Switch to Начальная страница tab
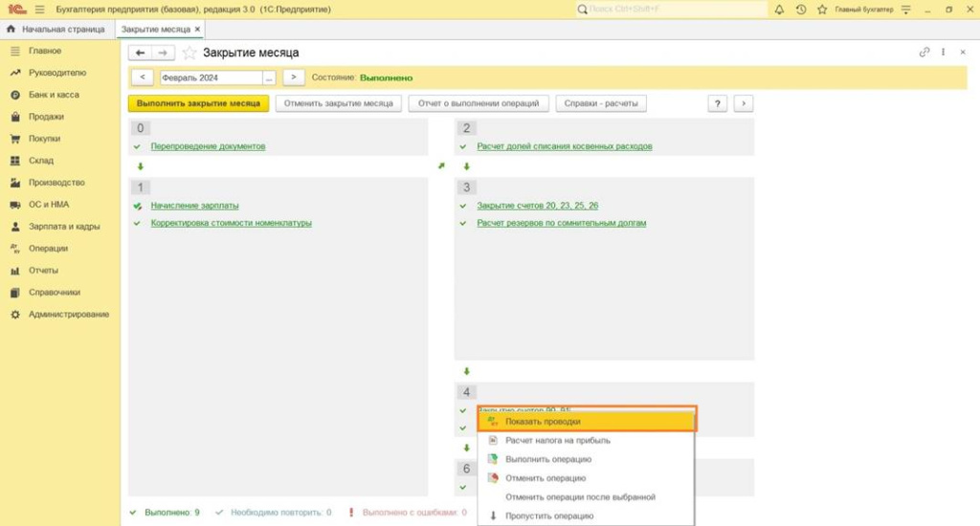 click(x=56, y=30)
